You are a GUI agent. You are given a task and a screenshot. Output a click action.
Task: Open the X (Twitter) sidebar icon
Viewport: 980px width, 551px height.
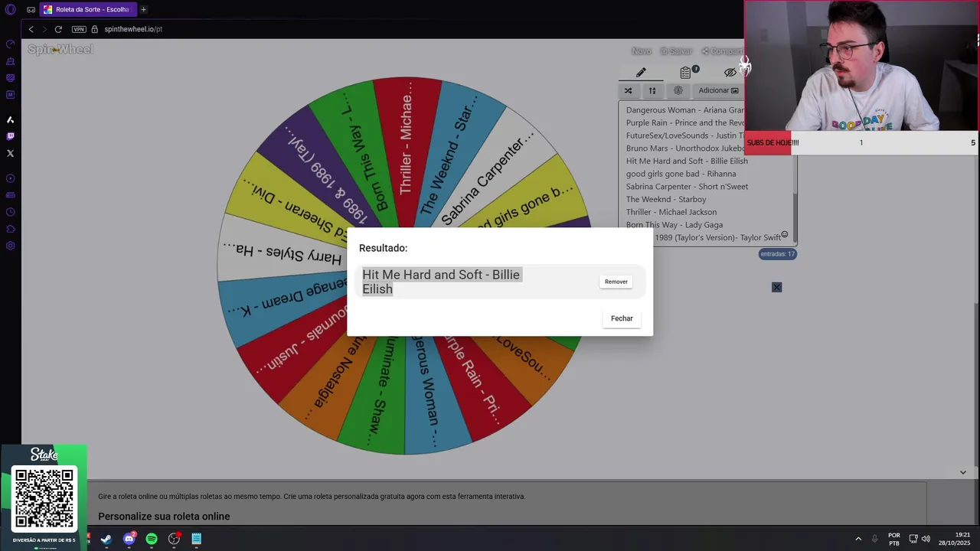tap(11, 153)
